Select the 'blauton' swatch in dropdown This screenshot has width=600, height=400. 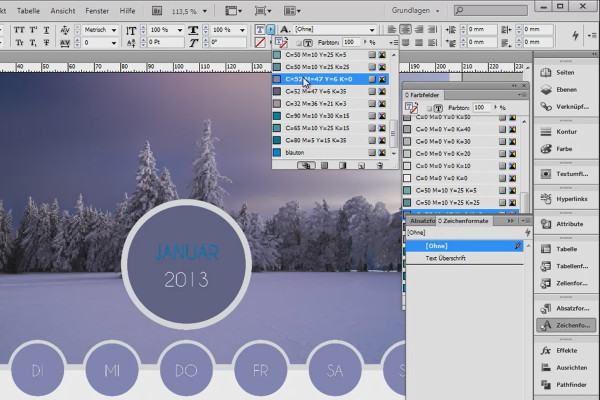click(331, 152)
